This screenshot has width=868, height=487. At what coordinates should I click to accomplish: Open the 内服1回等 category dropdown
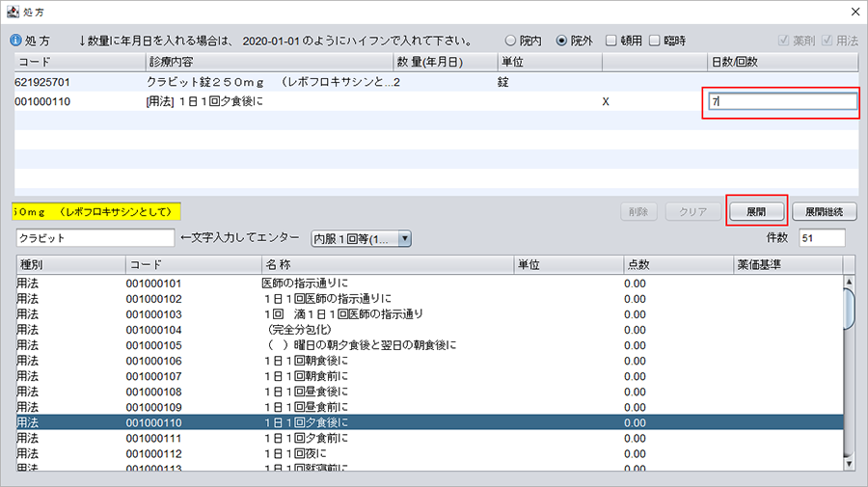[361, 238]
